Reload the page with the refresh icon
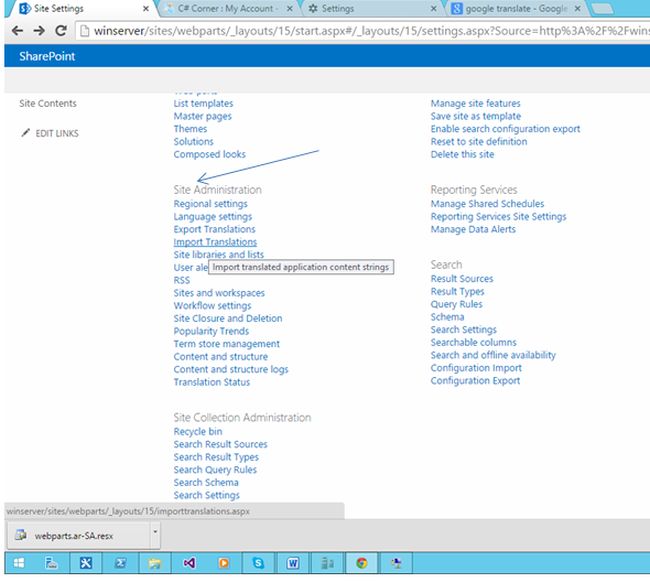The height and width of the screenshot is (583, 650). tap(61, 31)
